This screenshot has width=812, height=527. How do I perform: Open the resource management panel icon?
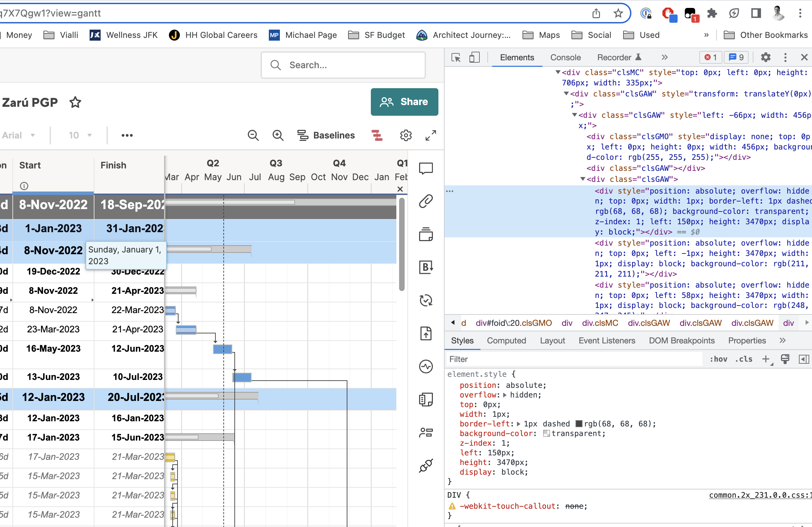[426, 433]
